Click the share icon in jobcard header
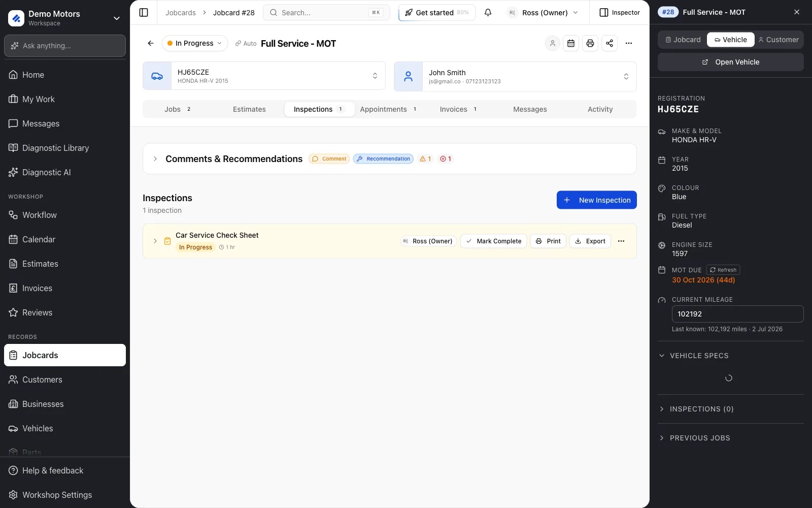This screenshot has width=812, height=508. click(x=610, y=43)
